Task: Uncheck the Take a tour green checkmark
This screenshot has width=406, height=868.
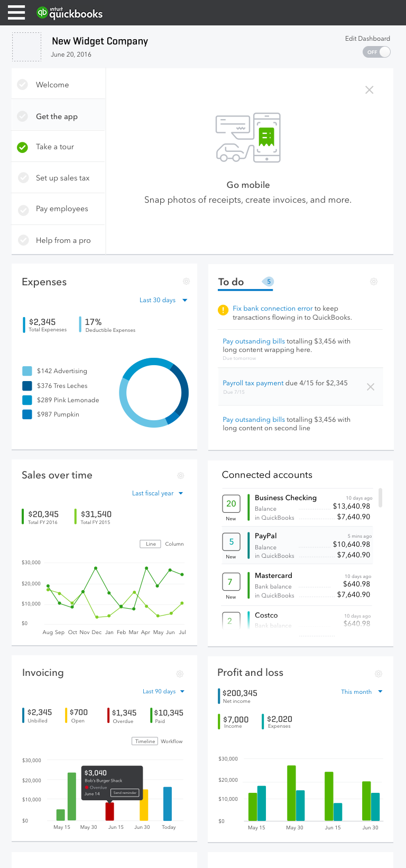Action: pos(23,147)
